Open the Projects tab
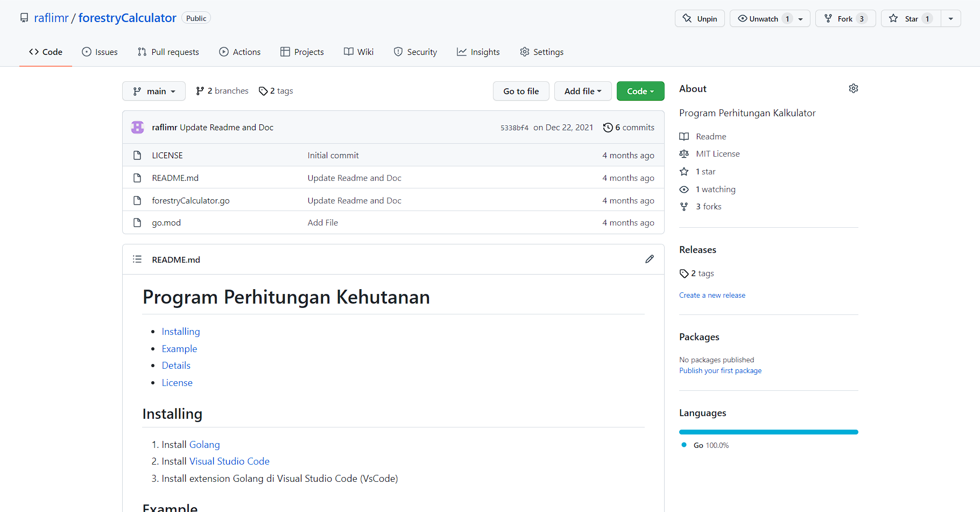 point(302,52)
